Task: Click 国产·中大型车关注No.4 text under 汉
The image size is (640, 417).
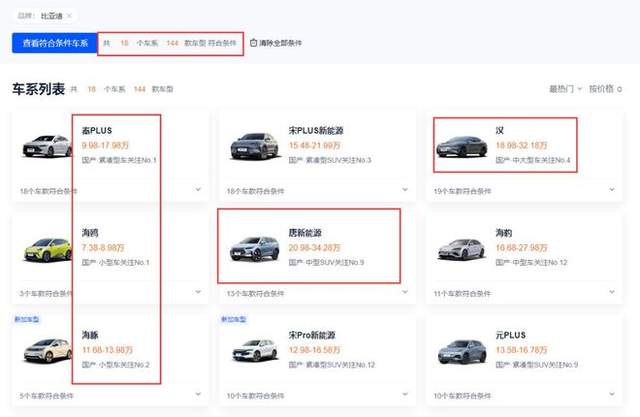Action: 533,160
